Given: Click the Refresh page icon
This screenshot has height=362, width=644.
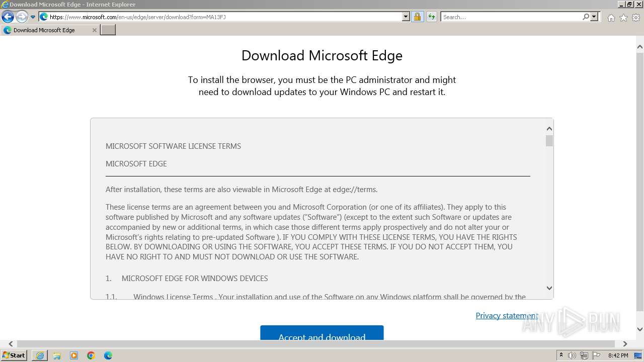Looking at the screenshot, I should (431, 17).
